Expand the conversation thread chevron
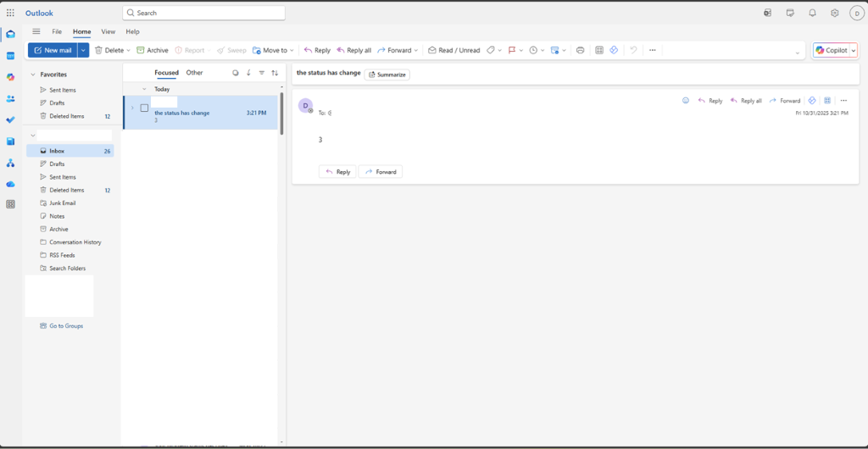868x449 pixels. [131, 108]
